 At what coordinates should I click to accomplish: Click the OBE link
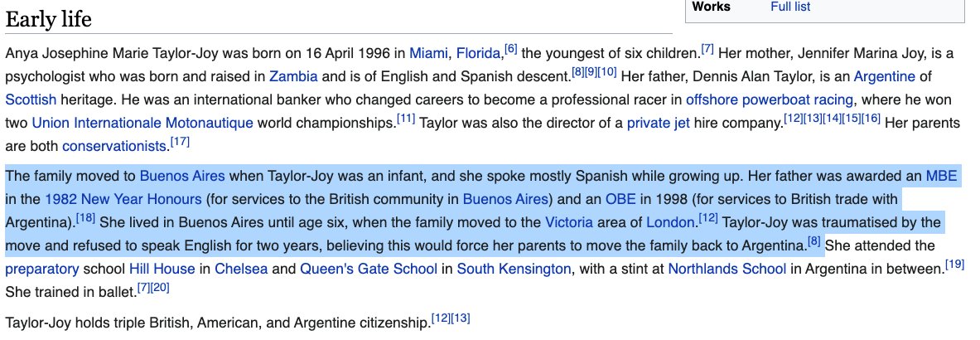[620, 199]
